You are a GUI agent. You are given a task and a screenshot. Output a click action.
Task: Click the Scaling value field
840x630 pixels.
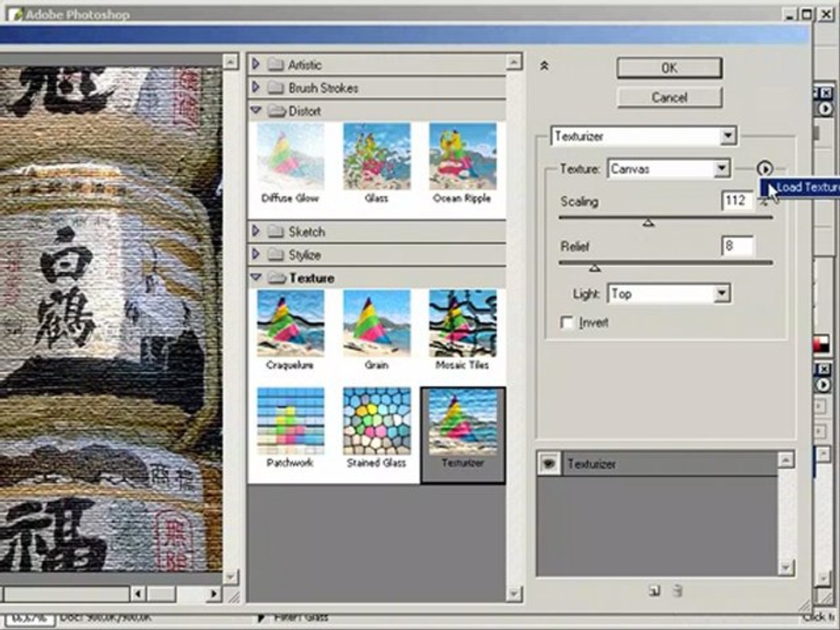pos(737,201)
